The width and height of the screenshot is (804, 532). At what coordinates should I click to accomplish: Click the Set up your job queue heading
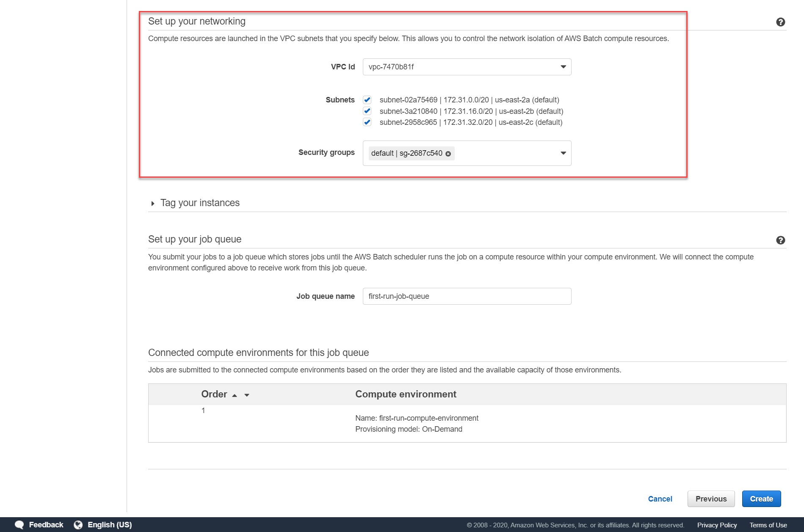(x=195, y=239)
